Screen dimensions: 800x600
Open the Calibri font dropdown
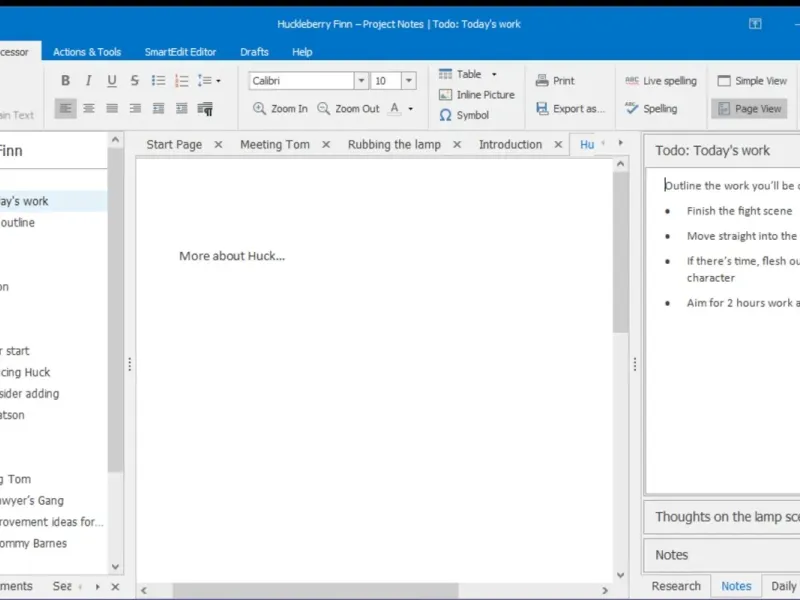(361, 81)
